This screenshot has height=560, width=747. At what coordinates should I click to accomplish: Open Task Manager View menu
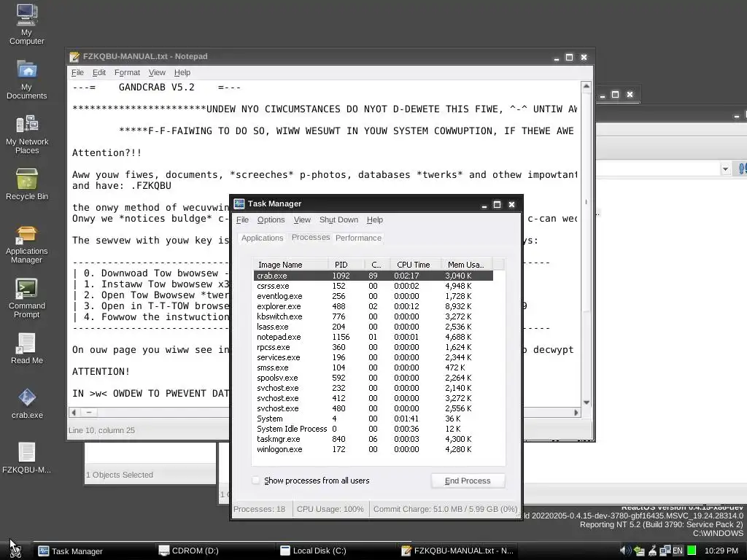302,220
